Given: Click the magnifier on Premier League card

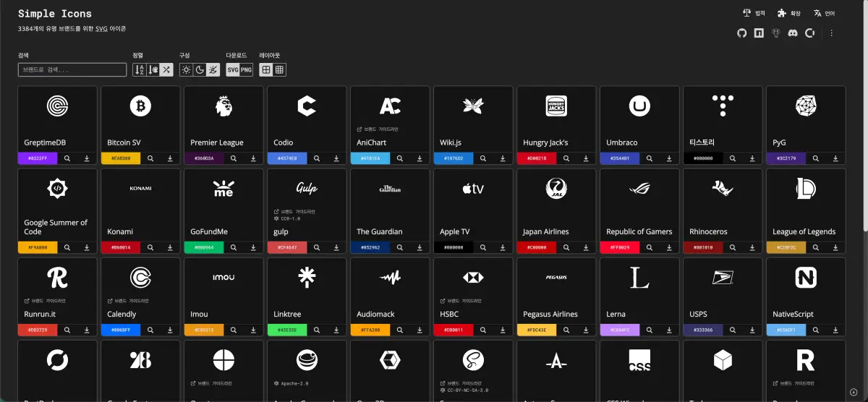Looking at the screenshot, I should [x=234, y=158].
